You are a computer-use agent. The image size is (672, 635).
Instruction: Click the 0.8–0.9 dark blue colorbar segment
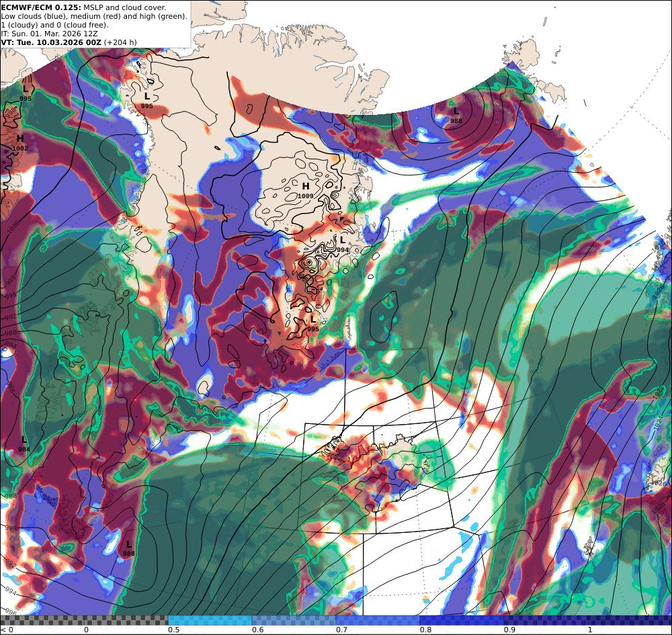462,620
